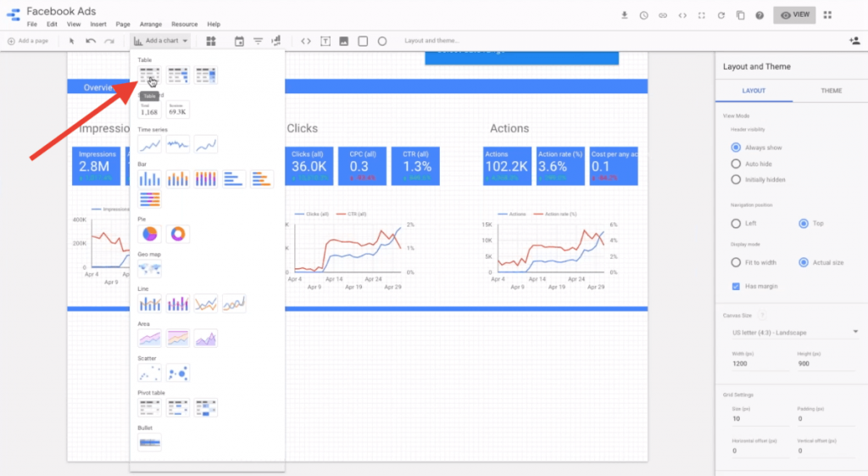Image resolution: width=868 pixels, height=476 pixels.
Task: Draw a rectangle shape
Action: 363,41
